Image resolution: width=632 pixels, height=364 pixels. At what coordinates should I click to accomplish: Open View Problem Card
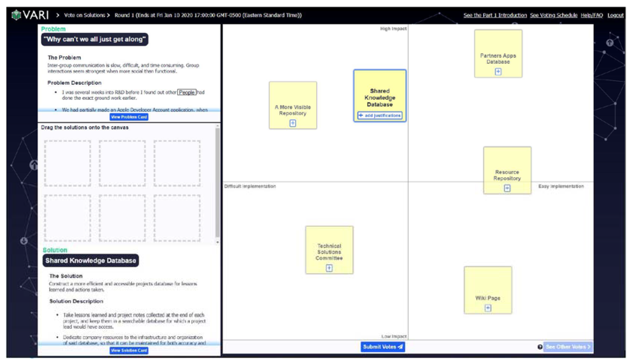tap(129, 117)
